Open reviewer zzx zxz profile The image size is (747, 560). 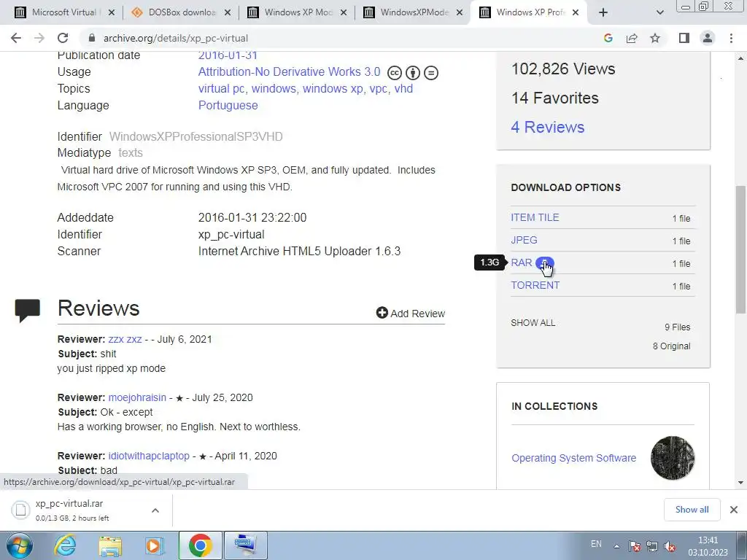(x=125, y=340)
